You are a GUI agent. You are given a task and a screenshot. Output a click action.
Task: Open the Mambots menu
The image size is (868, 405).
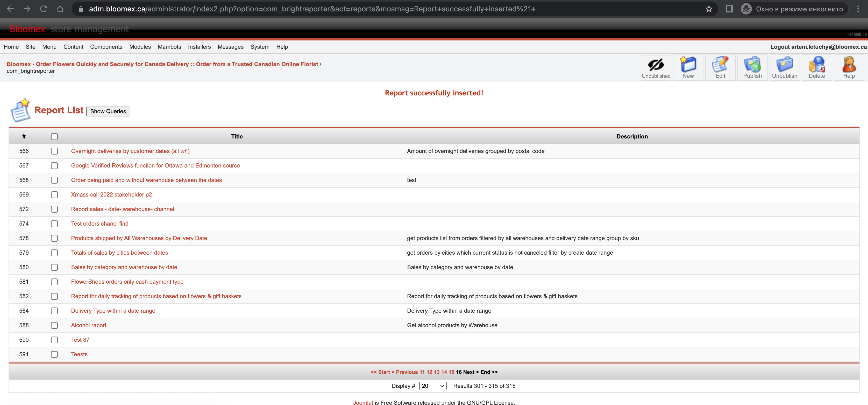click(169, 47)
